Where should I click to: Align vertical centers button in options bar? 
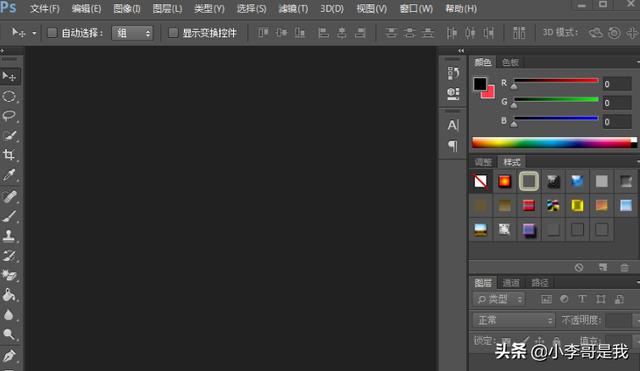coord(282,33)
